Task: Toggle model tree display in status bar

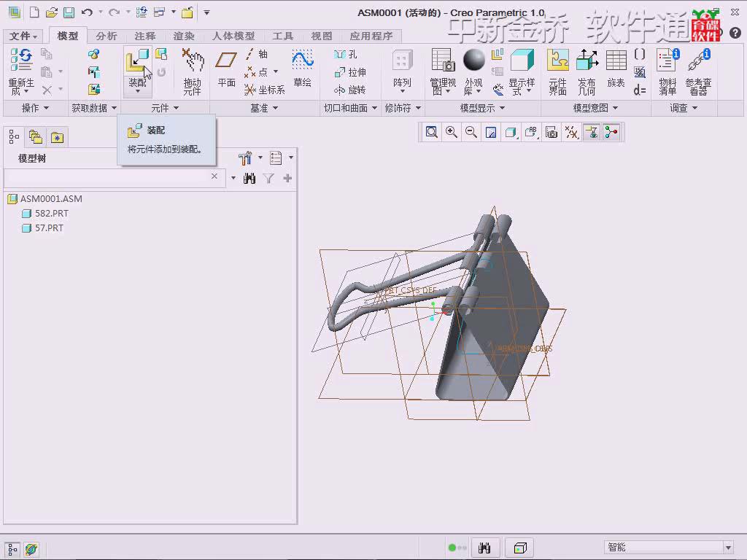Action: click(x=13, y=549)
